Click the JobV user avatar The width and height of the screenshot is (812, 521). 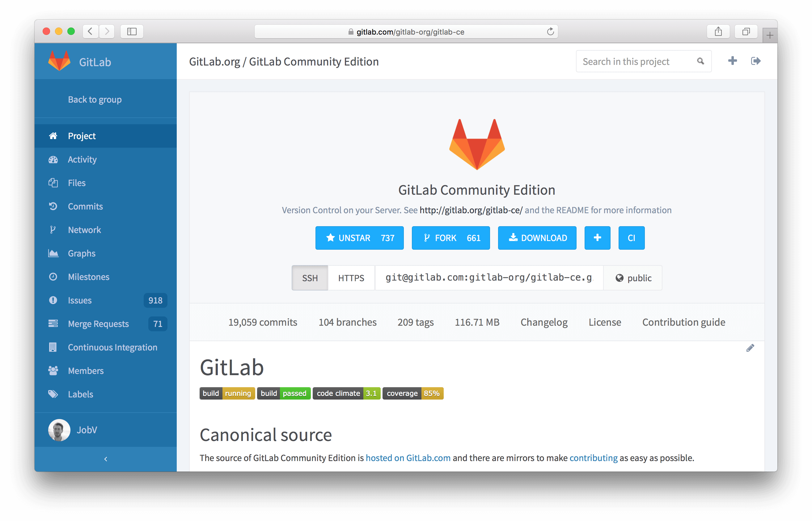click(59, 430)
